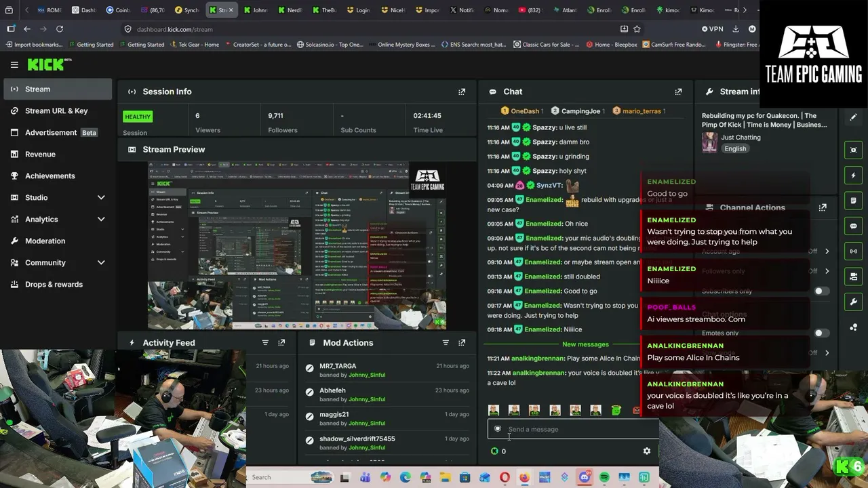The image size is (868, 488).
Task: Toggle Emotes only chat mode
Action: pos(821,333)
